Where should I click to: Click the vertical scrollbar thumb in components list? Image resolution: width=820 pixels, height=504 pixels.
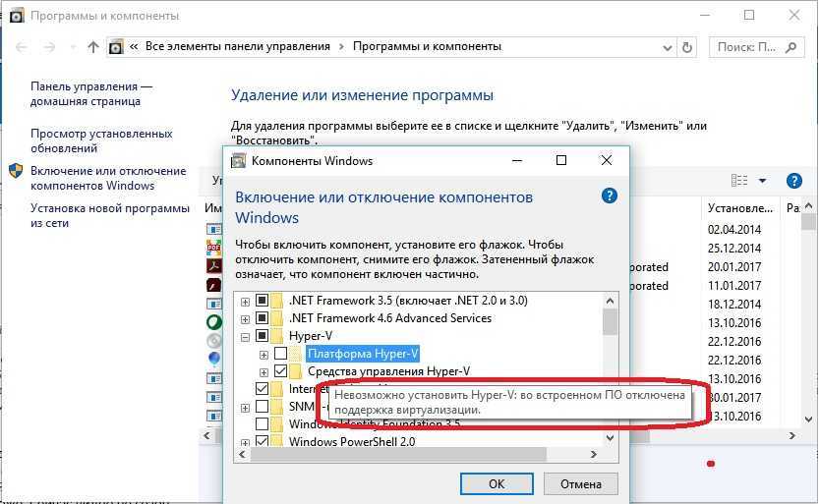pos(610,322)
